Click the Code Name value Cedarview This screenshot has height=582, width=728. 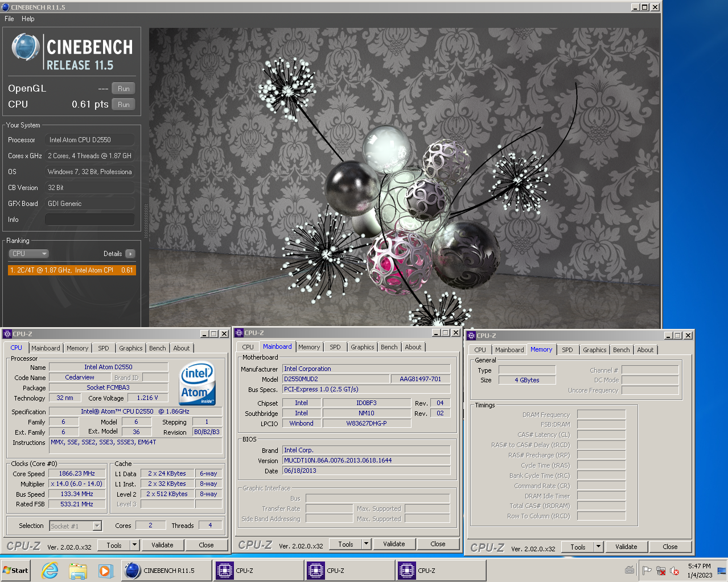pyautogui.click(x=80, y=377)
